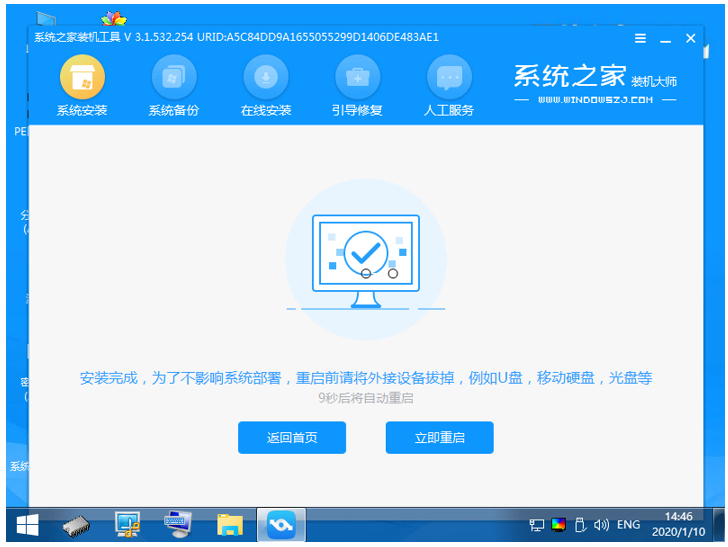Select the blue 系统之家 app in taskbar
Screen dimensions: 728x547
281,524
